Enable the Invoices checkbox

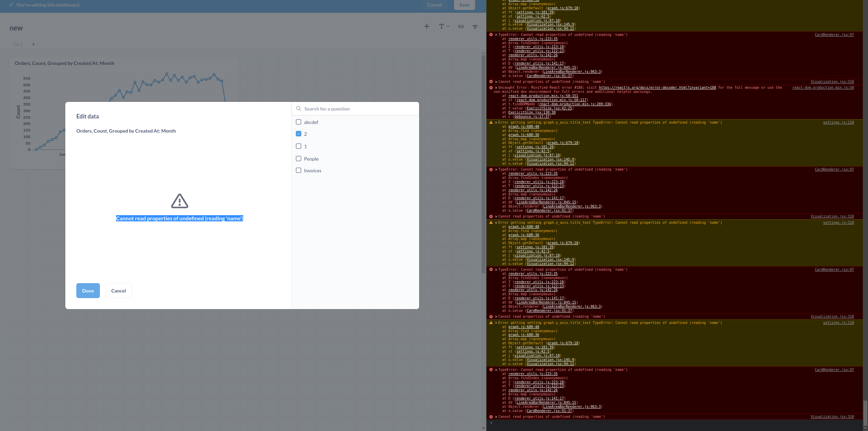click(299, 170)
